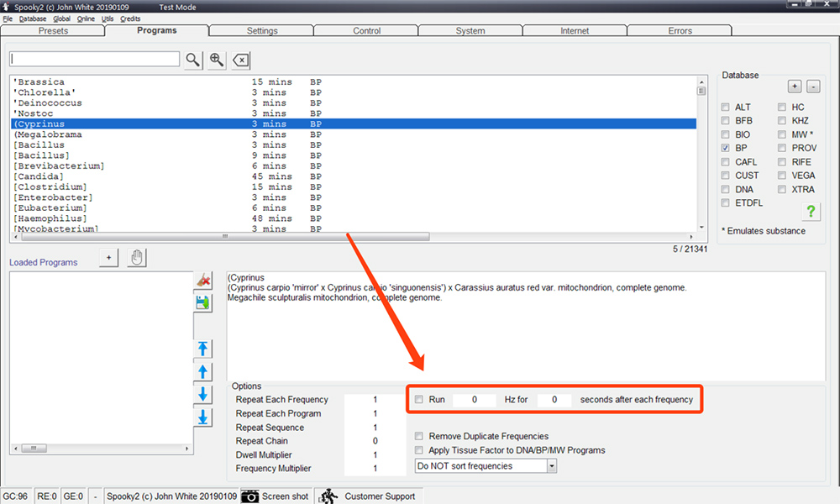
Task: Clear the search box with backspace icon
Action: [240, 60]
